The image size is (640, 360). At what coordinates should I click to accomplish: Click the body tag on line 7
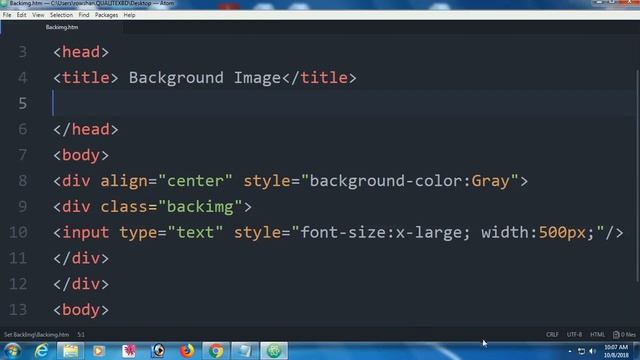click(81, 156)
